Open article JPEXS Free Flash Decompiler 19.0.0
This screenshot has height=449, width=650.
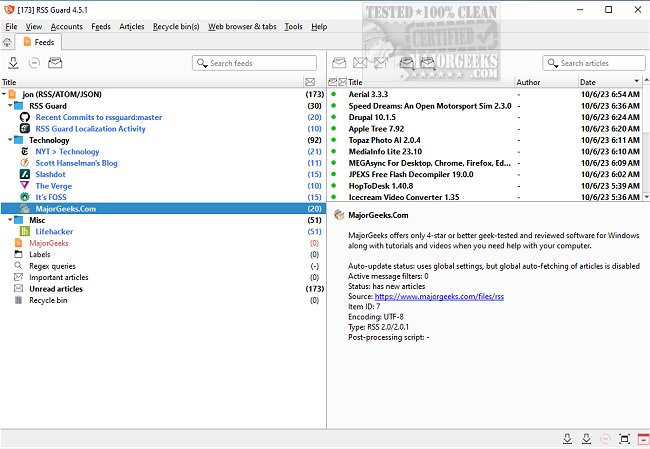click(x=411, y=174)
